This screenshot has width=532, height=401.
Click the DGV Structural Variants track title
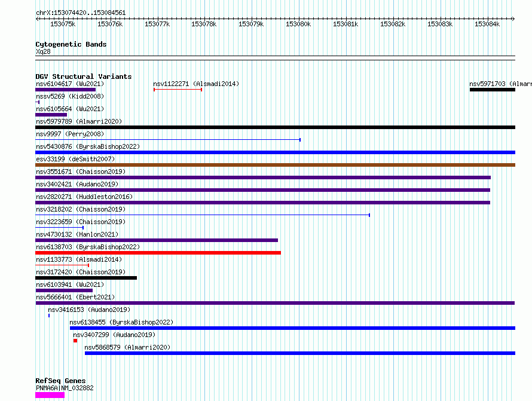[x=84, y=76]
